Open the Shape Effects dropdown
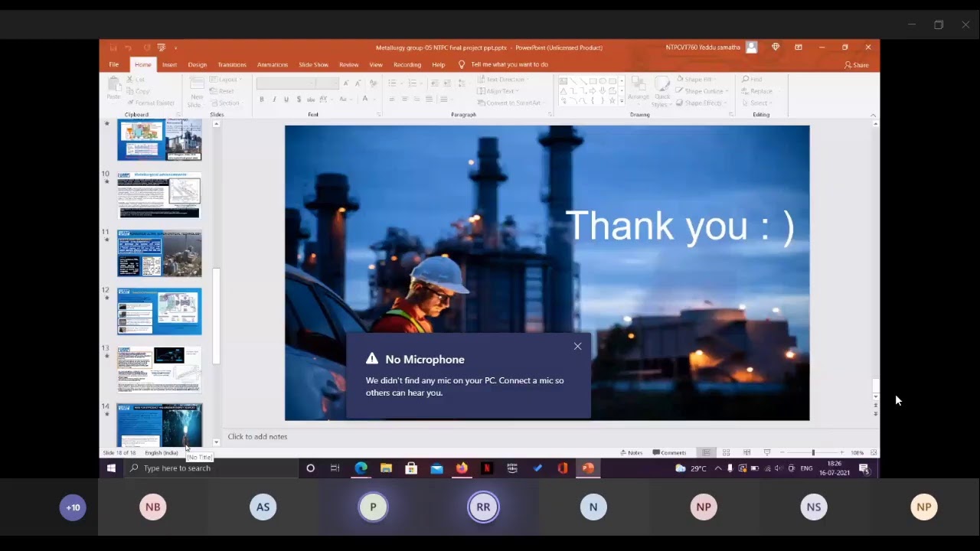The width and height of the screenshot is (980, 551). pos(701,103)
